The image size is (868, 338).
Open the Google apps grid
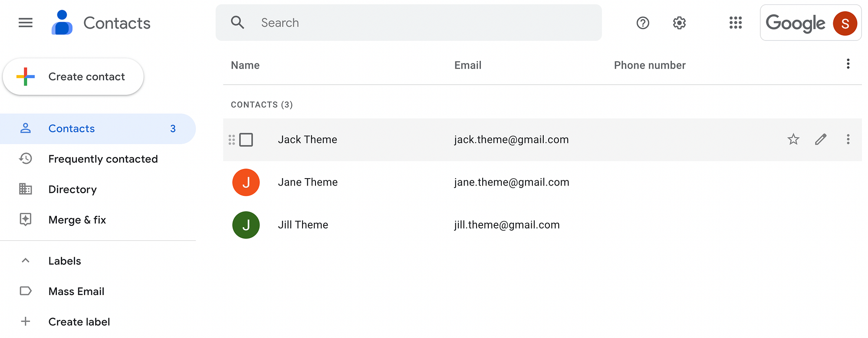point(735,23)
